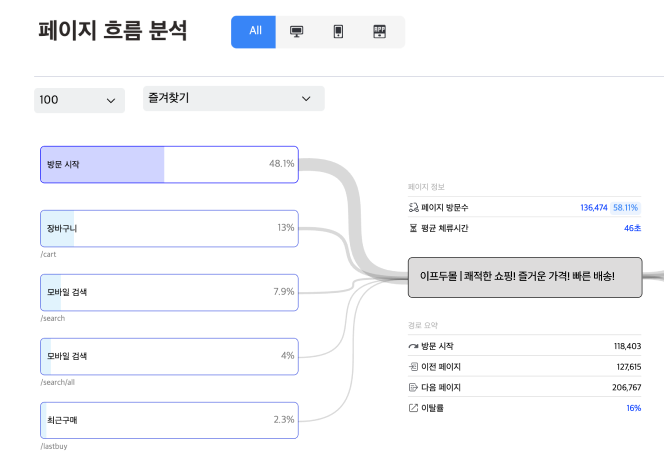Click the 다음 페이지 icon in path summary
The width and height of the screenshot is (664, 464).
point(413,387)
